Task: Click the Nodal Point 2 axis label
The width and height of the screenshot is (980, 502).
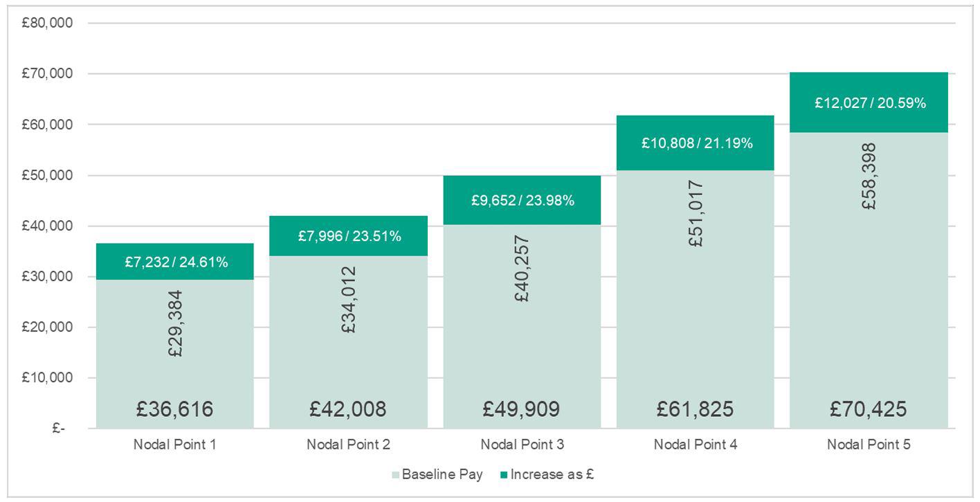Action: [x=348, y=445]
